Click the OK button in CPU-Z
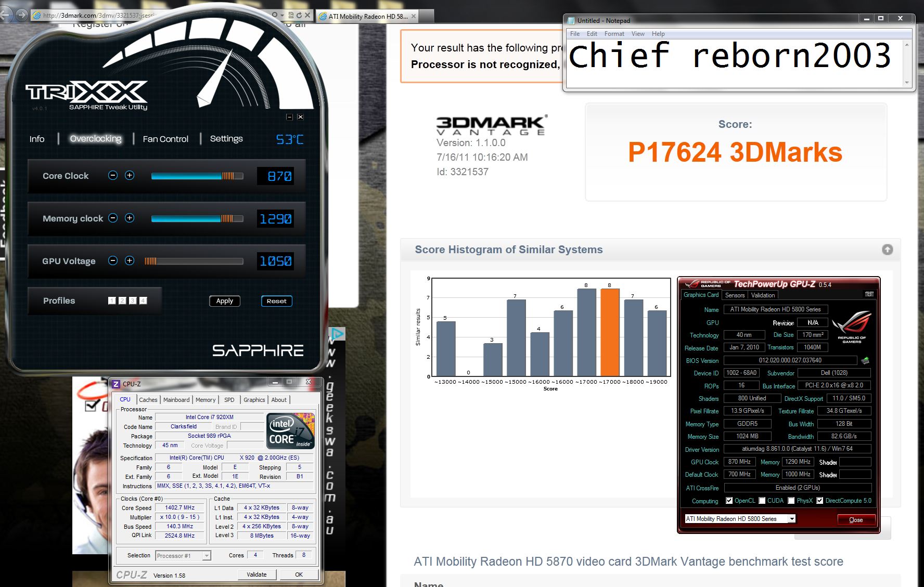 tap(299, 575)
